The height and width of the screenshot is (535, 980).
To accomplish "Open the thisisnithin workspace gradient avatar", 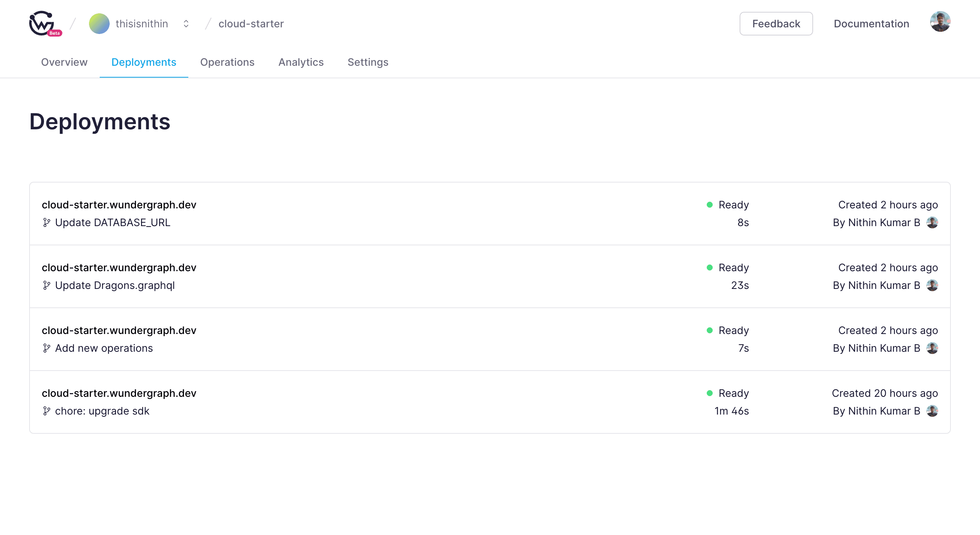I will pyautogui.click(x=99, y=24).
